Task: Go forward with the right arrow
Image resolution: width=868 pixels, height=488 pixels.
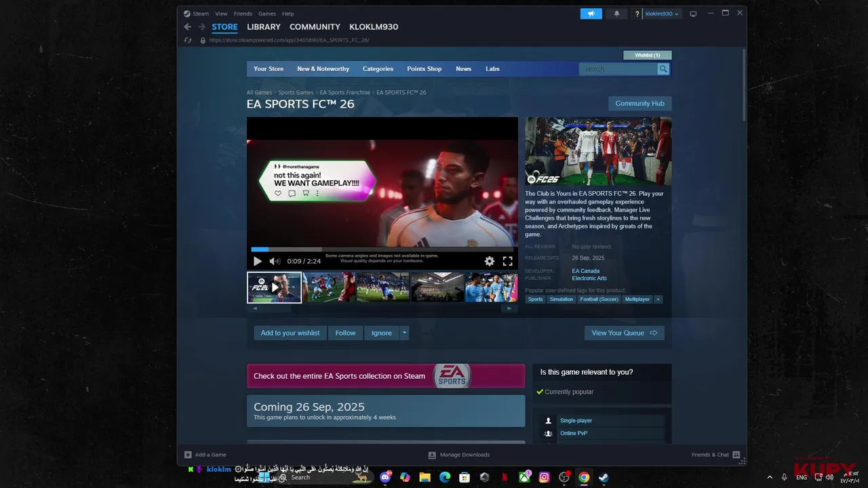Action: 201,27
